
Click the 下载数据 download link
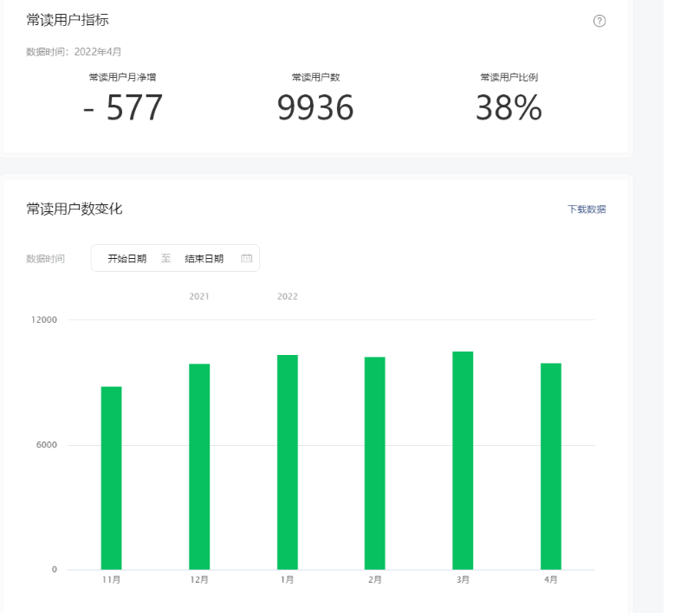pos(587,210)
